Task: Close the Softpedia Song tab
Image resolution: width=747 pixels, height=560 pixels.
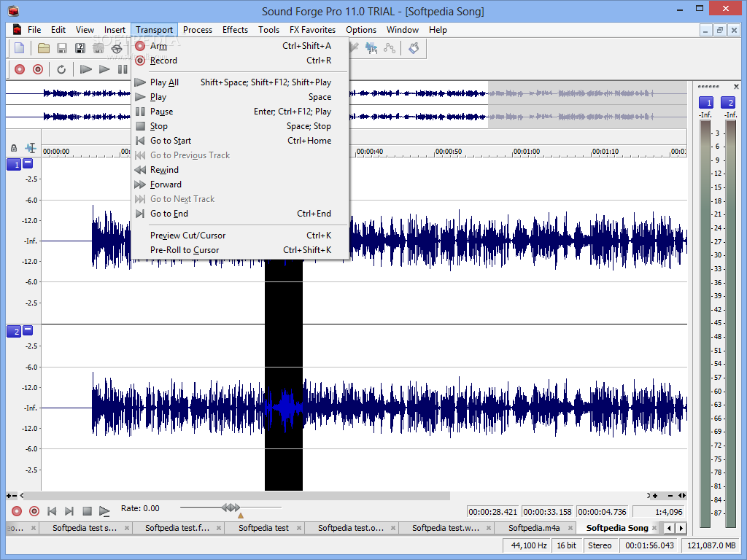Action: [x=654, y=528]
